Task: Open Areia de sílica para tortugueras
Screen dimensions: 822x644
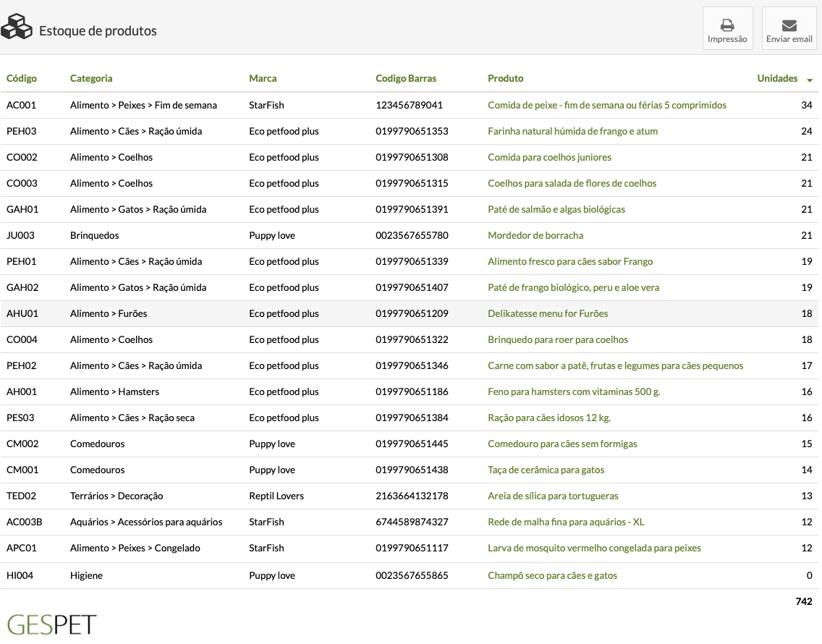Action: 553,496
